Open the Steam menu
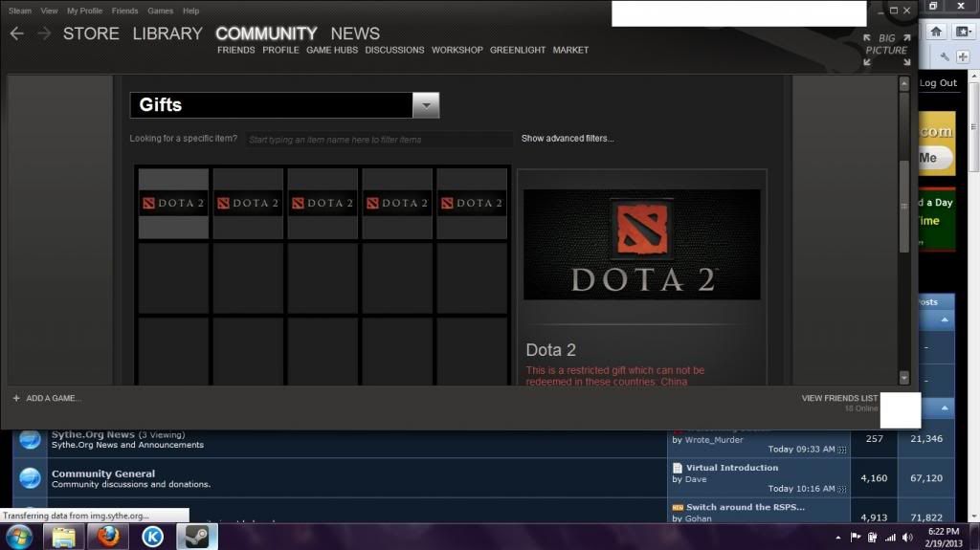Viewport: 980px width, 550px height. tap(20, 11)
